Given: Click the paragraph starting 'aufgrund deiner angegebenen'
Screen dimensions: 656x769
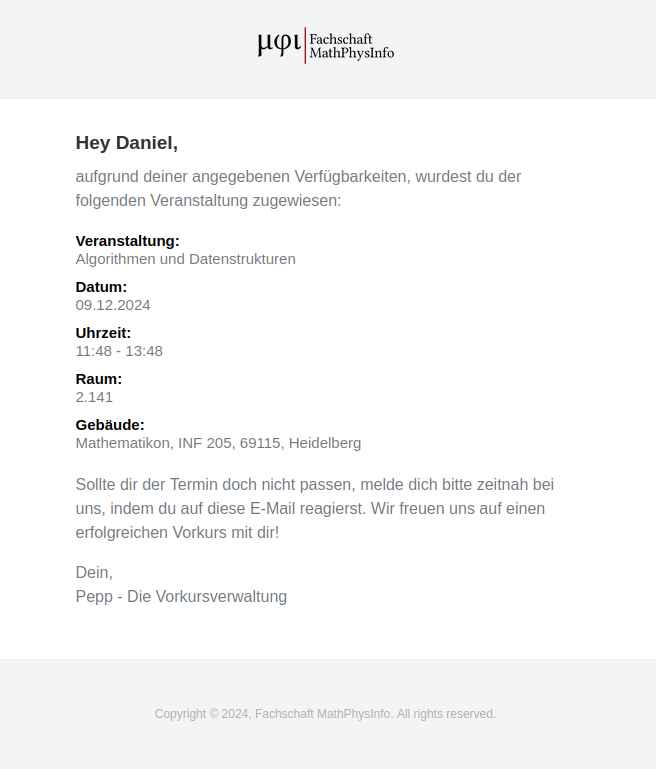Looking at the screenshot, I should point(298,188).
